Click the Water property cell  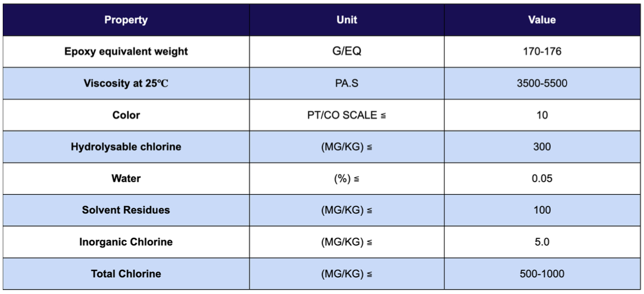point(126,179)
